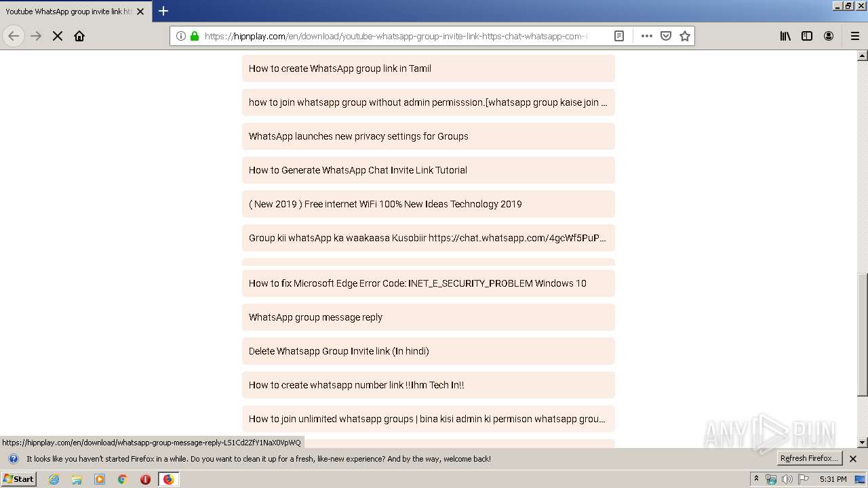Show sidebars toolbar button

pos(807,36)
